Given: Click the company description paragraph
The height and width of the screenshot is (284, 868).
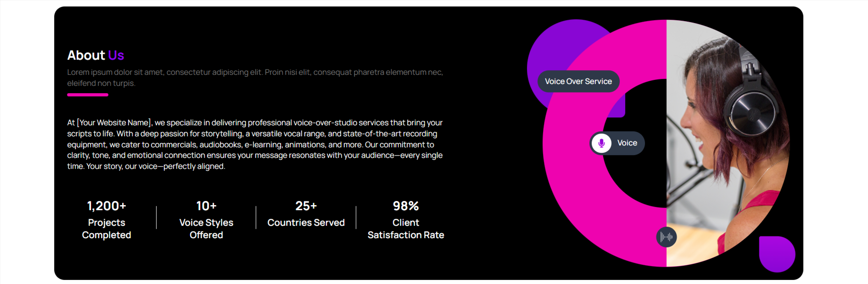Looking at the screenshot, I should [x=255, y=145].
